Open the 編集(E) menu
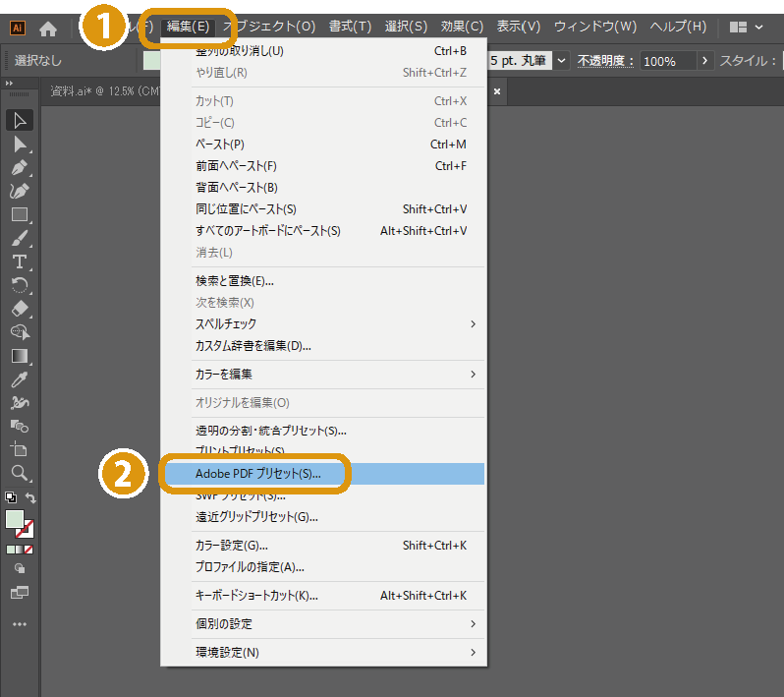Screen dimensions: 784x697 point(188,27)
